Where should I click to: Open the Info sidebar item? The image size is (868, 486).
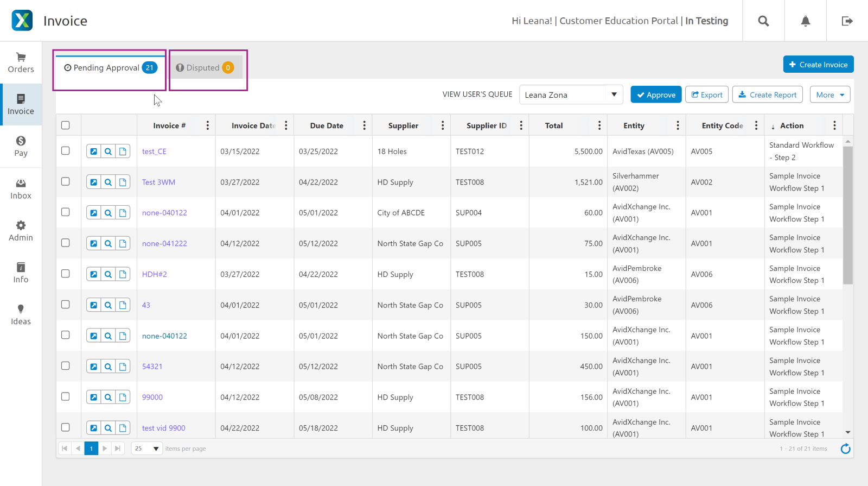pos(21,273)
